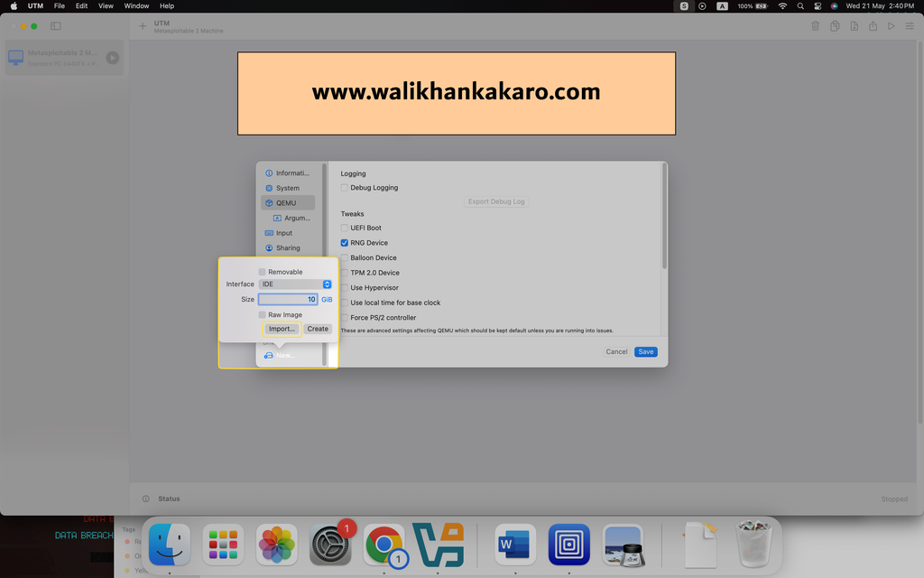This screenshot has height=578, width=924.
Task: Add a new VM with plus icon
Action: pos(142,26)
